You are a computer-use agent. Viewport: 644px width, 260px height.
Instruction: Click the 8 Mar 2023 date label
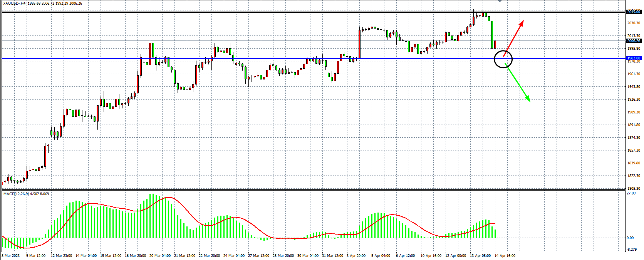11,255
